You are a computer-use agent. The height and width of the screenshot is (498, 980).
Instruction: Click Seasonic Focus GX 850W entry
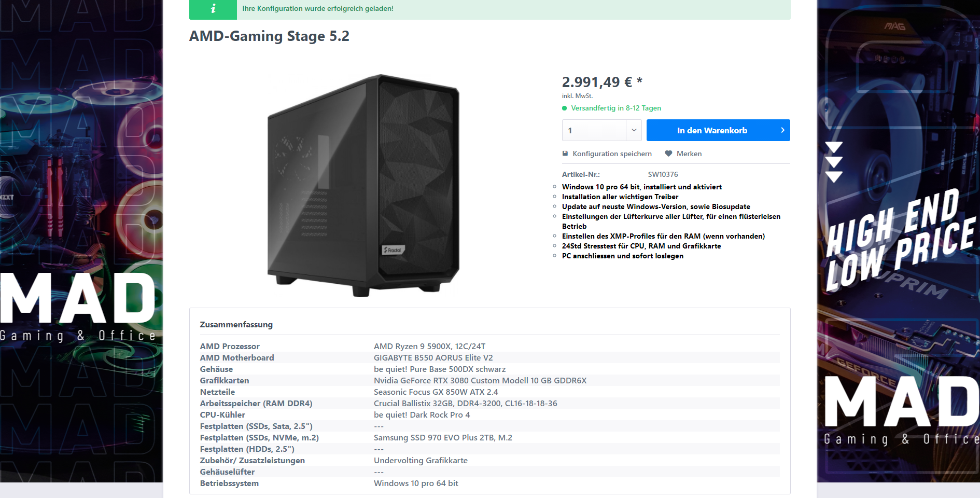pos(436,392)
